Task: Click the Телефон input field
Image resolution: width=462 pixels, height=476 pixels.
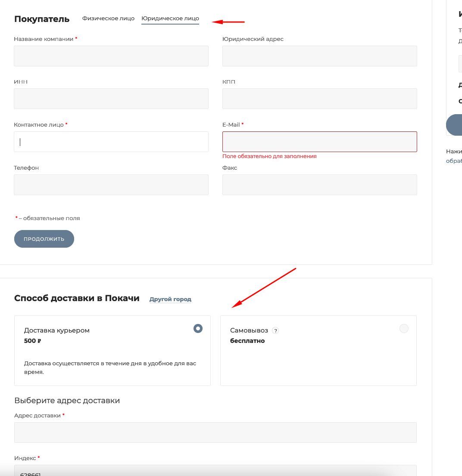Action: 111,185
